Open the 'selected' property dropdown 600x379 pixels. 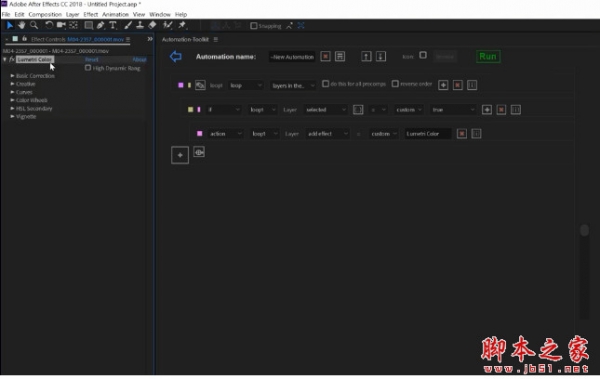(x=326, y=110)
